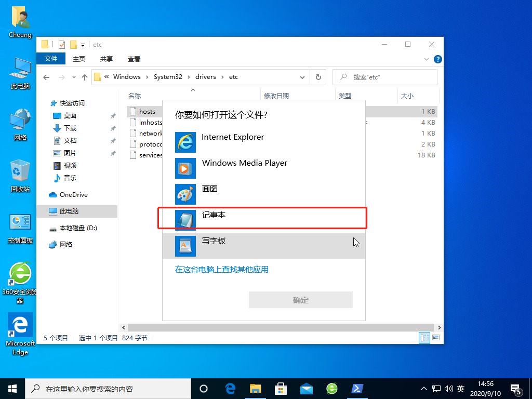Viewport: 532px width, 399px height.
Task: Choose 写字板 (WordPad) from the app list
Action: coord(214,241)
